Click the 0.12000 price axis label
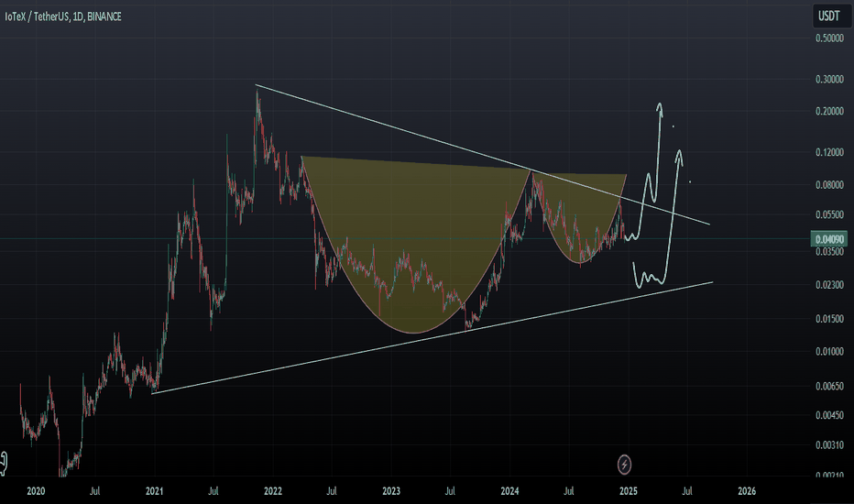 pos(829,152)
